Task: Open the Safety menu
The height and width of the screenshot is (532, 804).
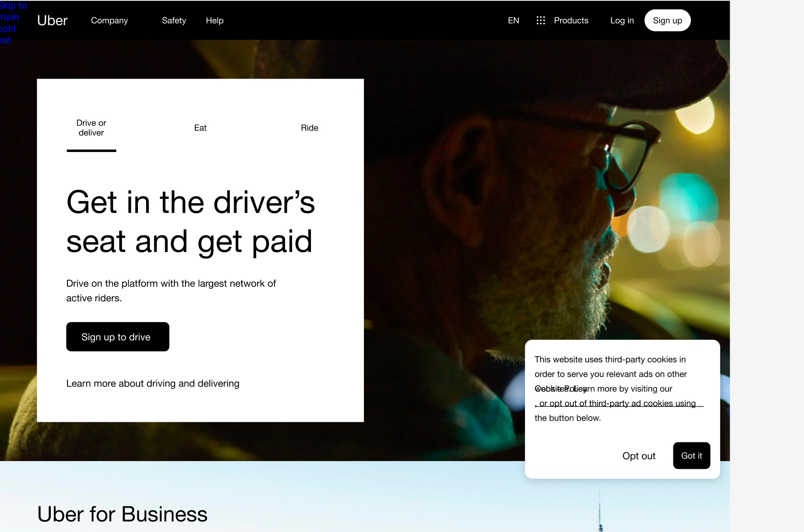Action: tap(174, 20)
